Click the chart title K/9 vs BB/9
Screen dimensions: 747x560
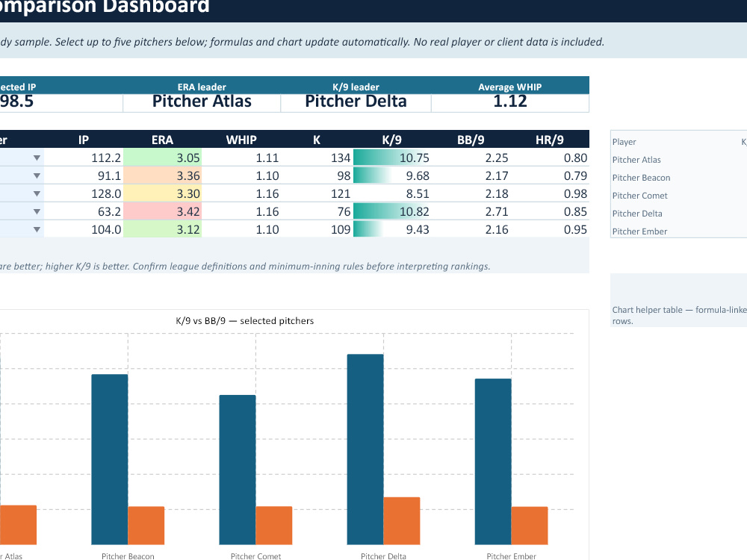tap(245, 321)
